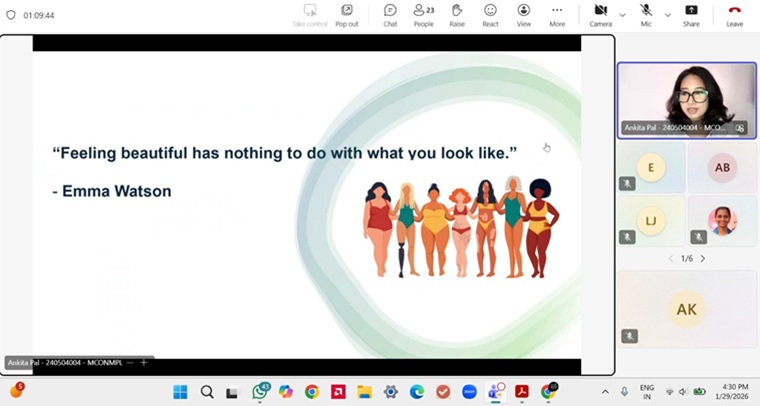Select Ankita Pal's video tile

pyautogui.click(x=686, y=99)
